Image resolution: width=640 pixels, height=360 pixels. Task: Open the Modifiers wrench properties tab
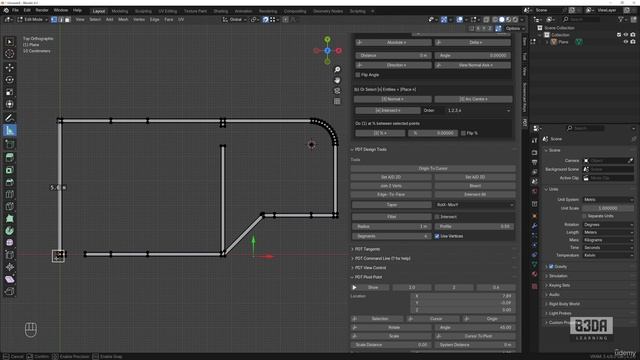(534, 226)
